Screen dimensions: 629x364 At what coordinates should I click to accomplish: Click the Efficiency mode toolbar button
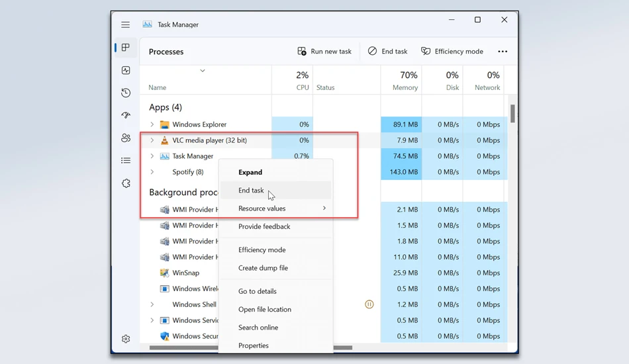point(452,52)
